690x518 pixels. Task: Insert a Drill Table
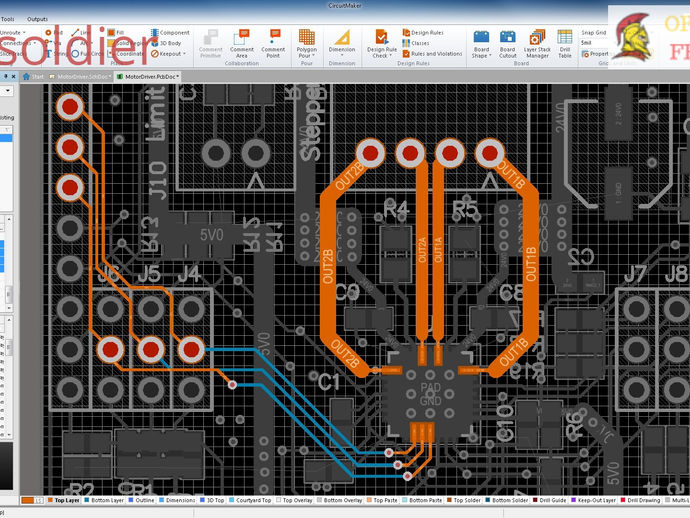[x=565, y=44]
